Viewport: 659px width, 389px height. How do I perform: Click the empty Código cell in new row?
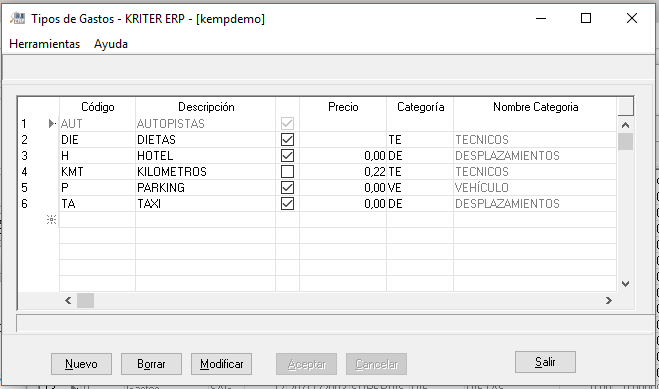(98, 219)
